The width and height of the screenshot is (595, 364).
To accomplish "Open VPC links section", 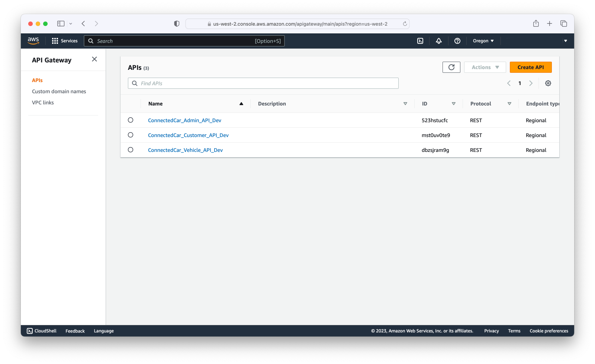I will pyautogui.click(x=43, y=103).
